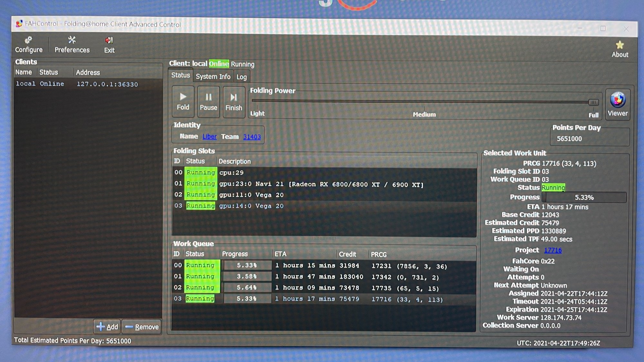644x362 pixels.
Task: Sort work queue by Progress header
Action: [x=246, y=254]
